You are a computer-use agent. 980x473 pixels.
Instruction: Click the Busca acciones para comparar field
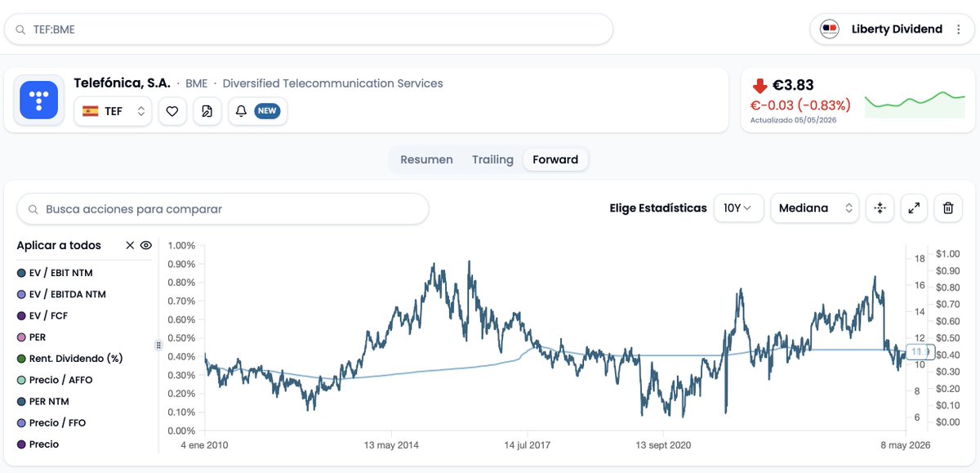coord(223,209)
